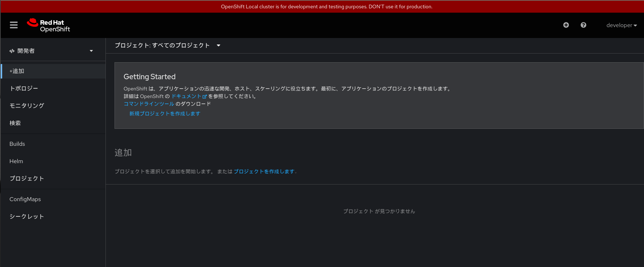Viewport: 644px width, 267px height.
Task: Open the plus import/add quick menu
Action: [x=566, y=25]
